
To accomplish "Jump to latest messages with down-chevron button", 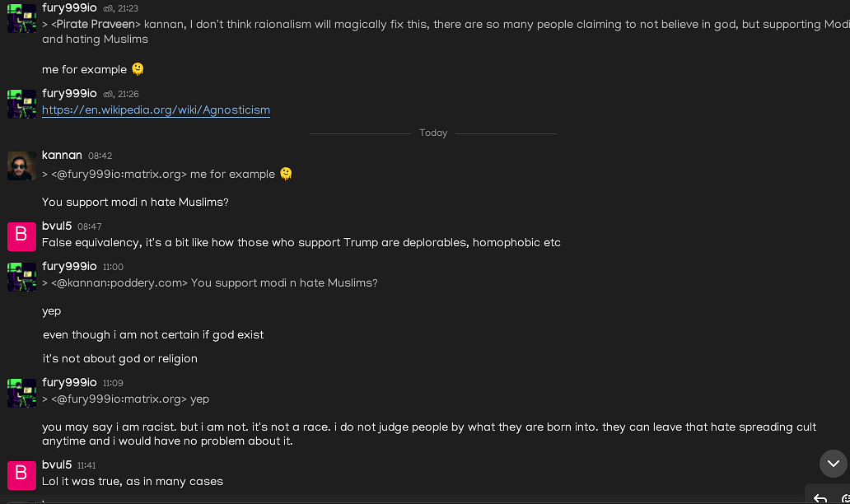I will click(x=834, y=464).
